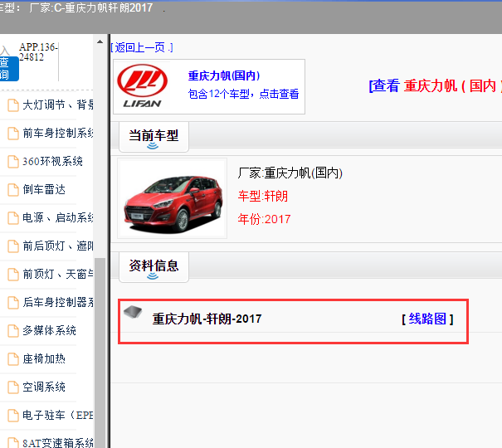This screenshot has height=448, width=502.
Task: Open 大灯调节、背景 tree item
Action: tap(58, 105)
